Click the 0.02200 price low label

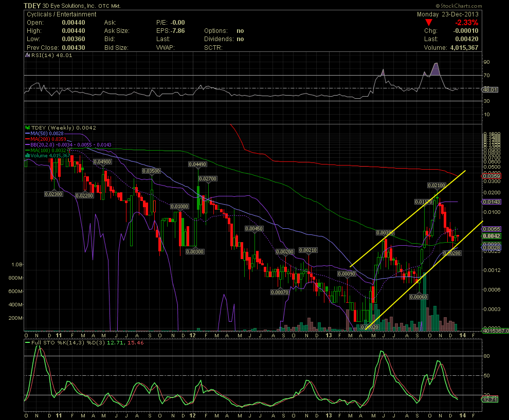pyautogui.click(x=84, y=196)
